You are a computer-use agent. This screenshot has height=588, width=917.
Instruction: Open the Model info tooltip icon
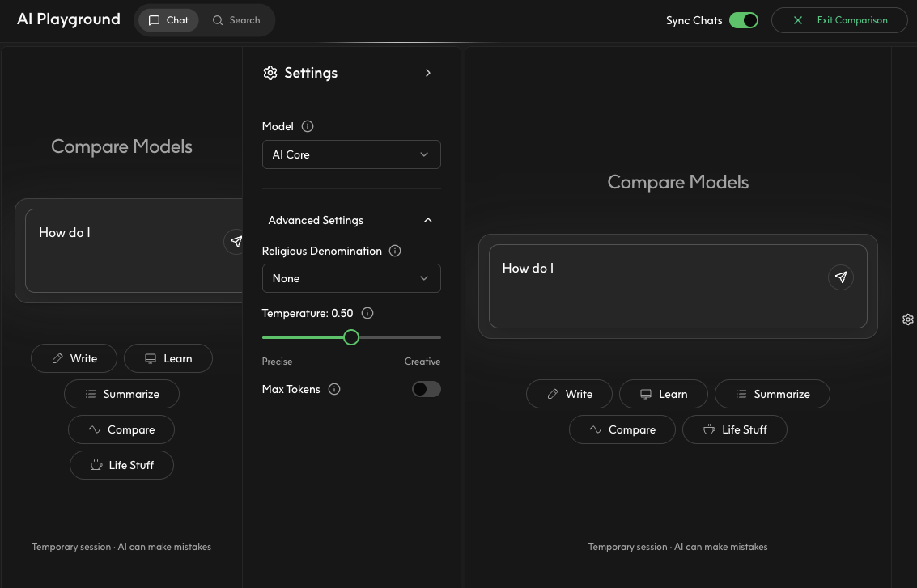[307, 126]
